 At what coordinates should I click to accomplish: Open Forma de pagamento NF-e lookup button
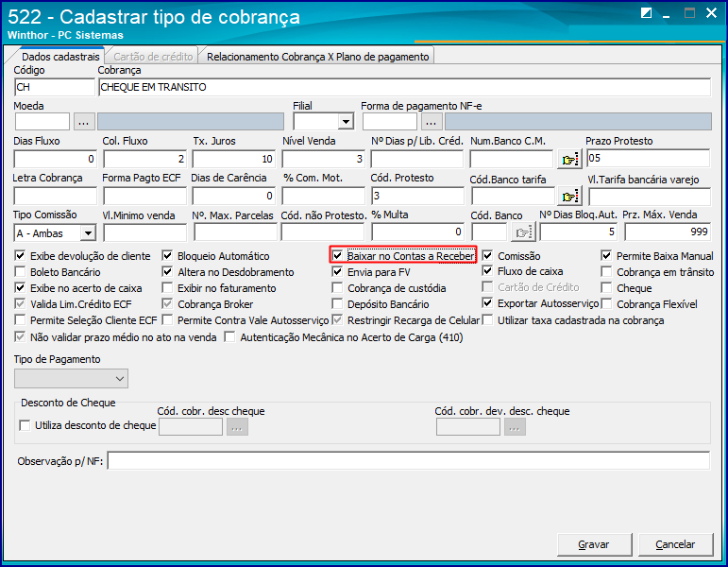point(432,122)
